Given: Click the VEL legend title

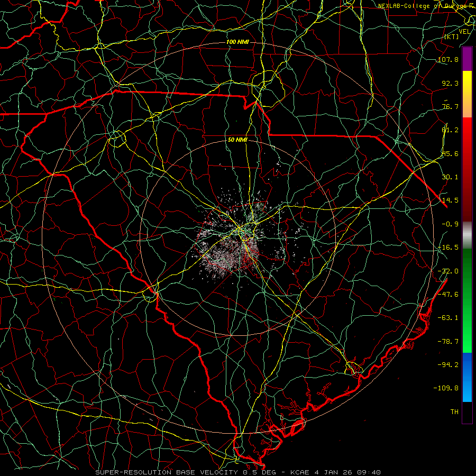Looking at the screenshot, I should coord(465,32).
